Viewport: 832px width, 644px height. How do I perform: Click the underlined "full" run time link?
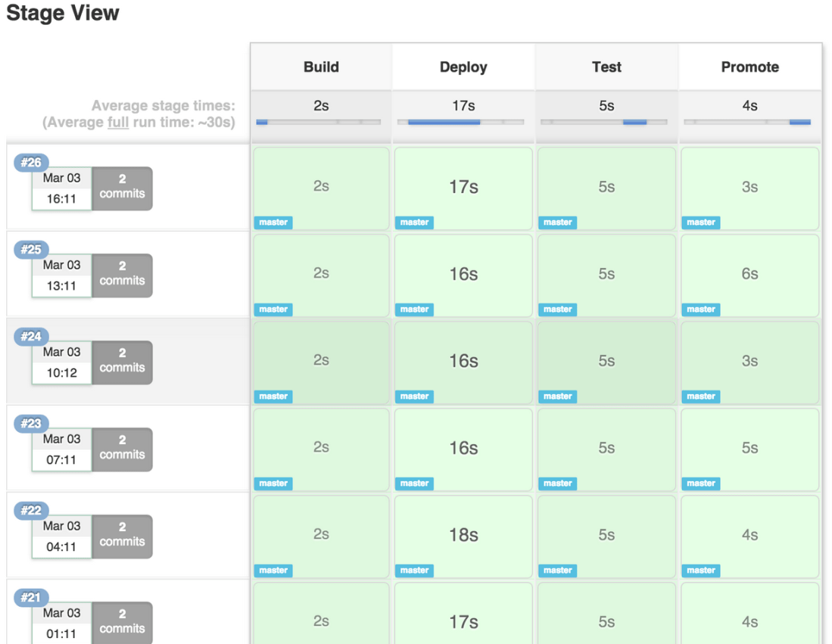tap(118, 122)
